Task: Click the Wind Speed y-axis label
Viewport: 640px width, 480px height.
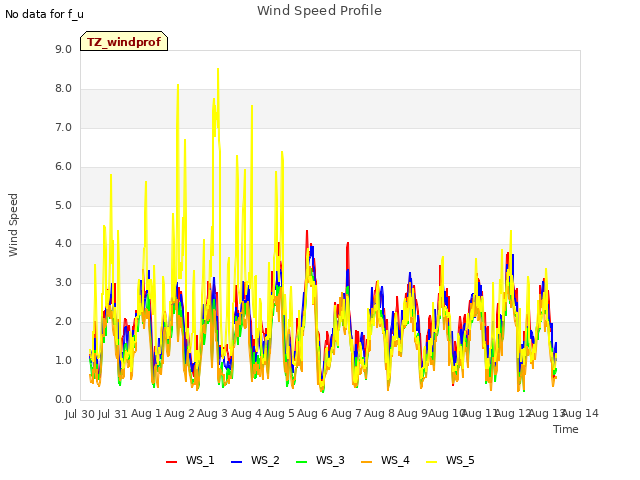Action: [x=13, y=225]
